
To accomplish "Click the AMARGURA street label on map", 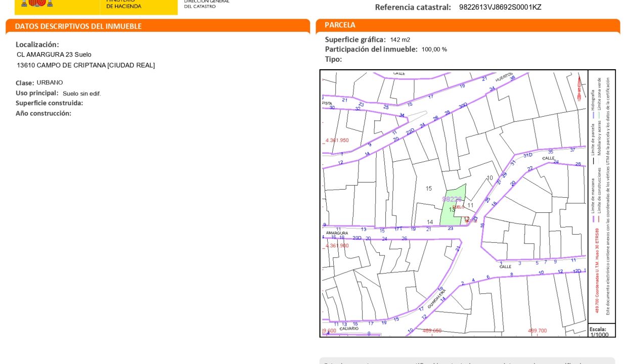I will click(337, 233).
